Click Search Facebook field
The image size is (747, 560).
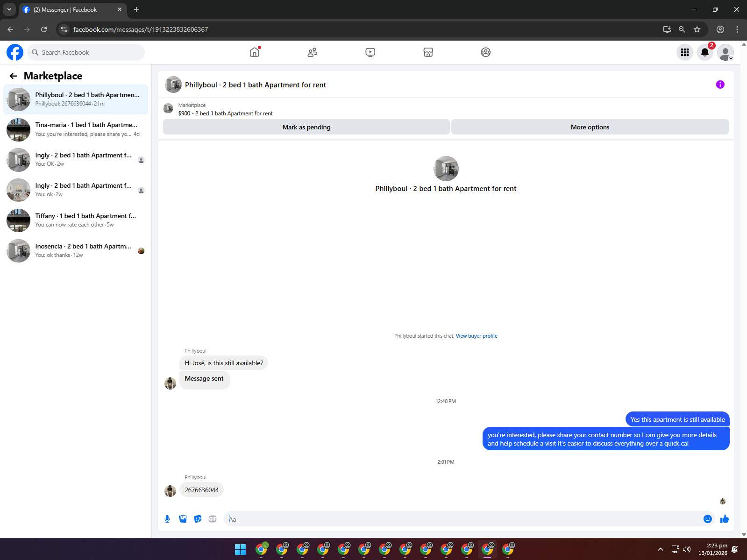click(86, 52)
